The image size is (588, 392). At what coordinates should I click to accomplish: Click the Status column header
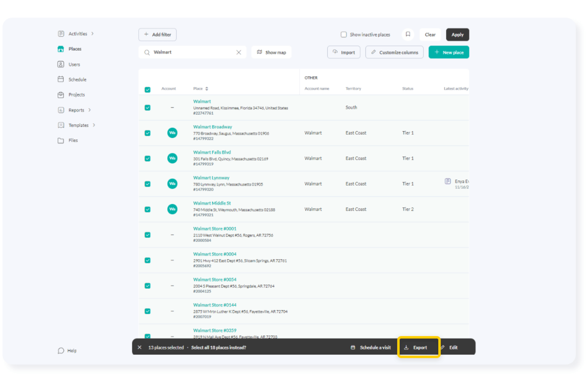click(x=408, y=89)
